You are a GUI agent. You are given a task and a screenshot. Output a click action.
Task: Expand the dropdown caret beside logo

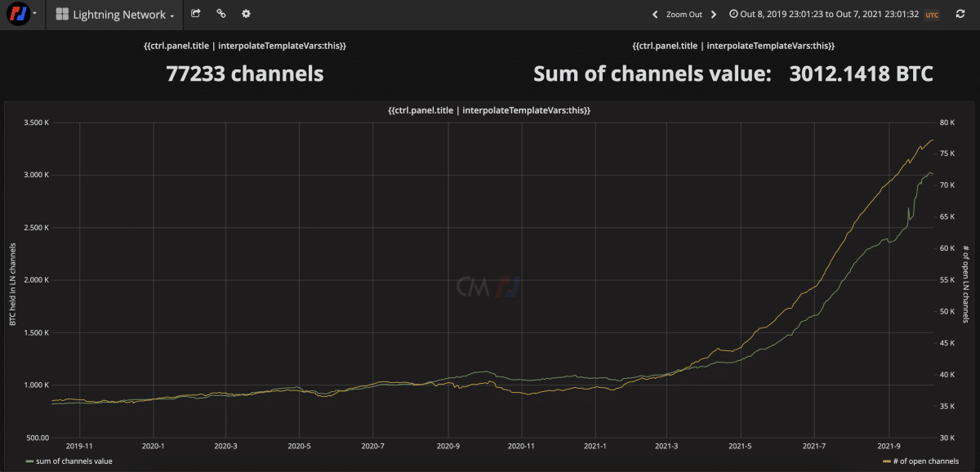click(36, 15)
